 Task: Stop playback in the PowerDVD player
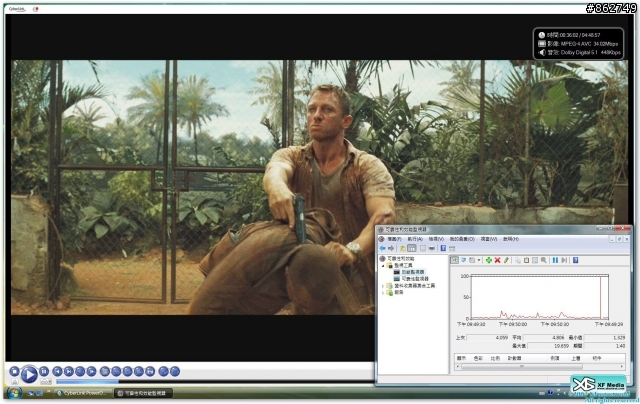[14, 371]
